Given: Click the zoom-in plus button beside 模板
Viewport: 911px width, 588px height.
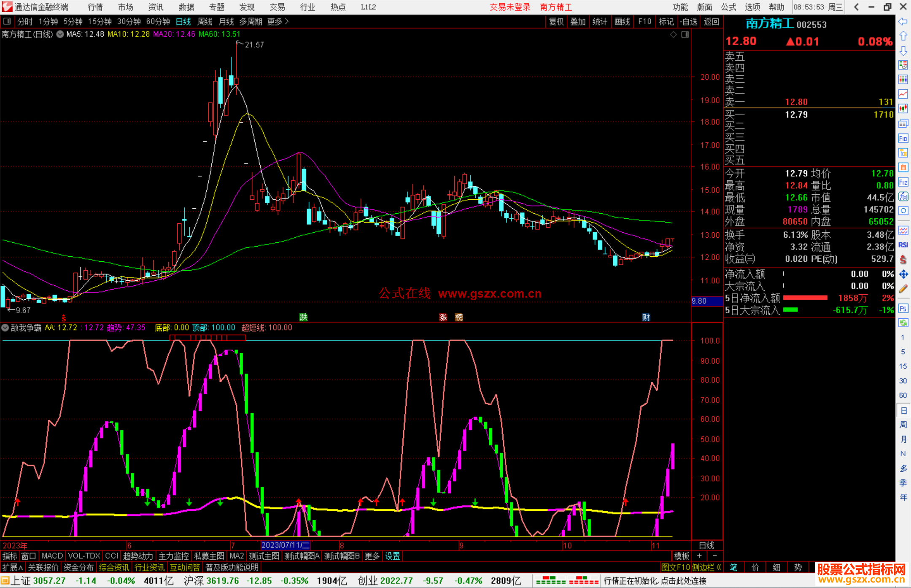Looking at the screenshot, I should [699, 556].
